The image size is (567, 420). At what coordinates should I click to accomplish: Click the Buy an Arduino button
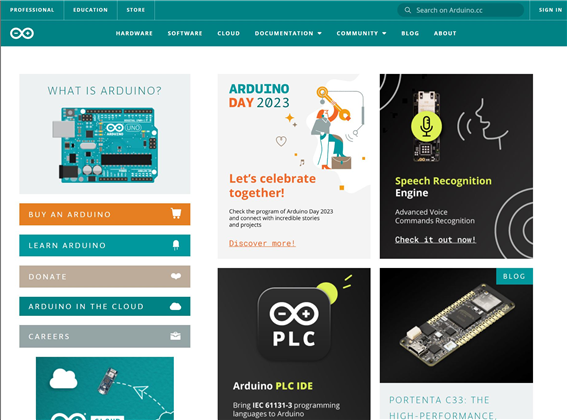tap(105, 214)
